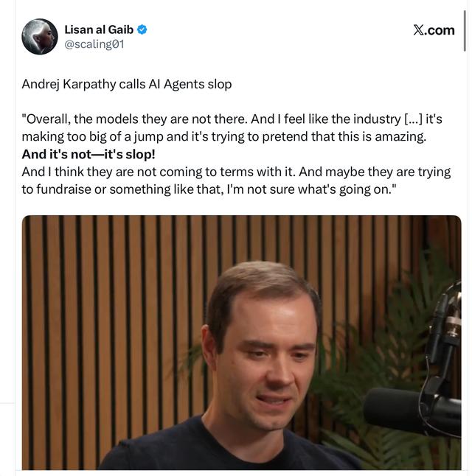Image resolution: width=472 pixels, height=476 pixels.
Task: Click the word 'amazing.' in the tweet
Action: tap(400, 137)
